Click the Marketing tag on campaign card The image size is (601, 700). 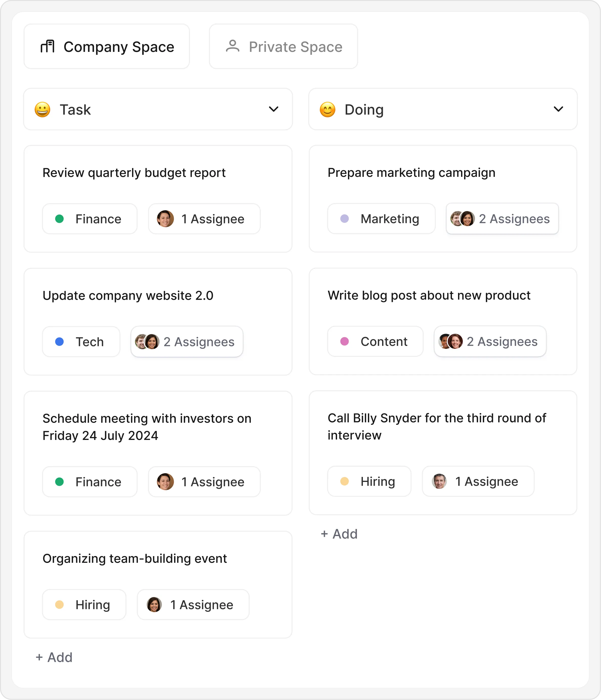click(381, 219)
